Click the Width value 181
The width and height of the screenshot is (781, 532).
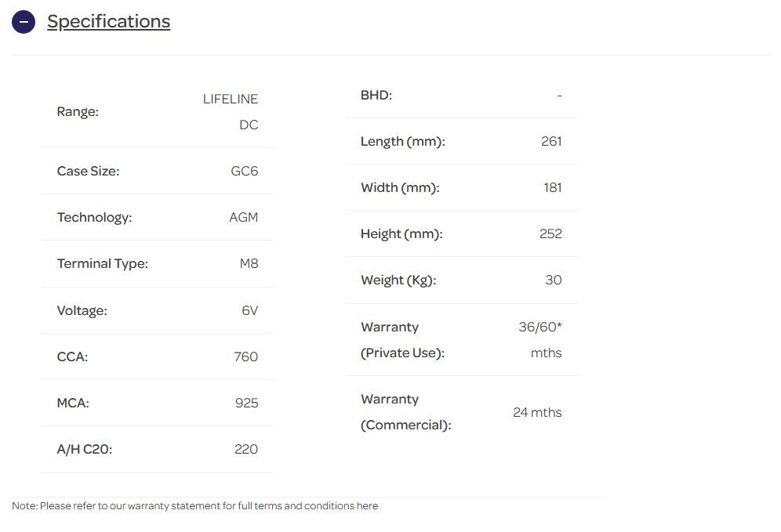pos(552,188)
